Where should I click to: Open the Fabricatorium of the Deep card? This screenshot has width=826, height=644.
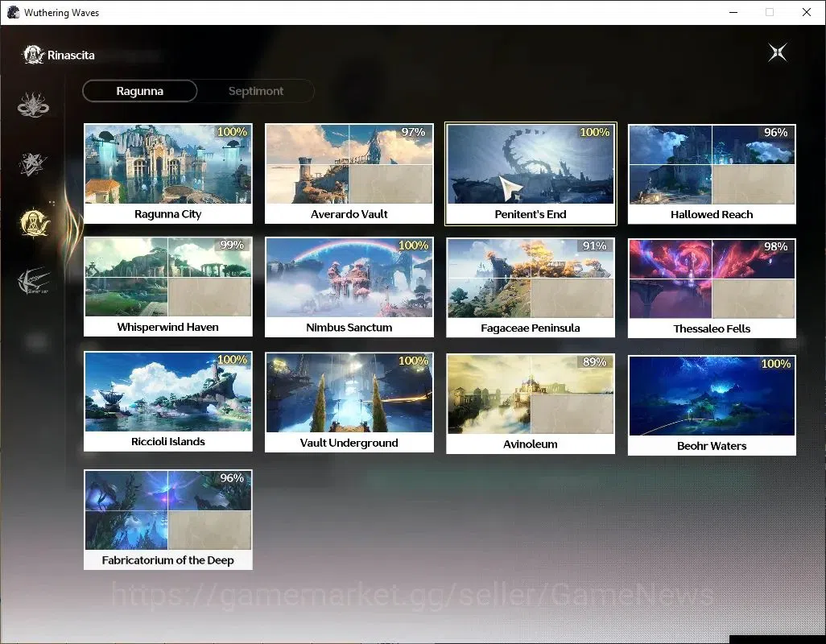(x=168, y=519)
